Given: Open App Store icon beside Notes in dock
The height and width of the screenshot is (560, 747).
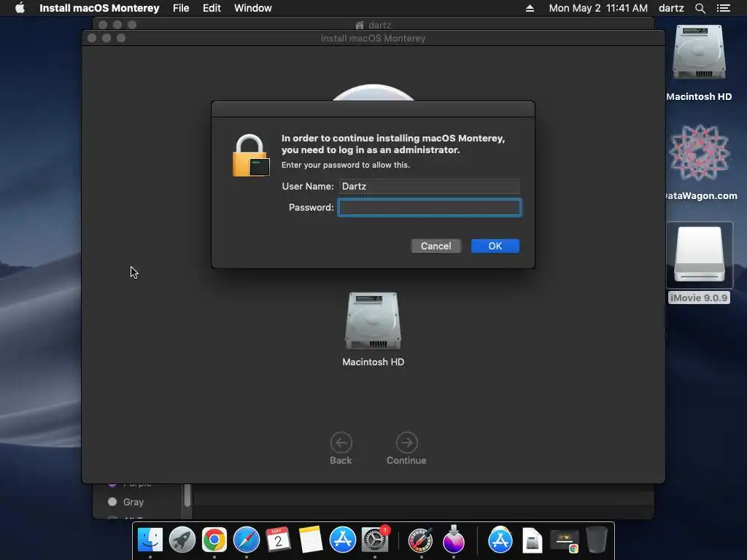Looking at the screenshot, I should pyautogui.click(x=343, y=540).
